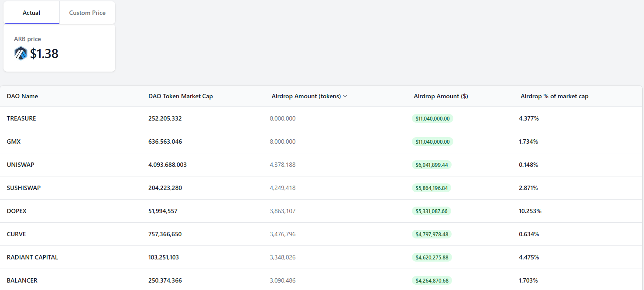Viewport: 644px width, 290px height.
Task: Select the Actual tab
Action: coord(31,13)
